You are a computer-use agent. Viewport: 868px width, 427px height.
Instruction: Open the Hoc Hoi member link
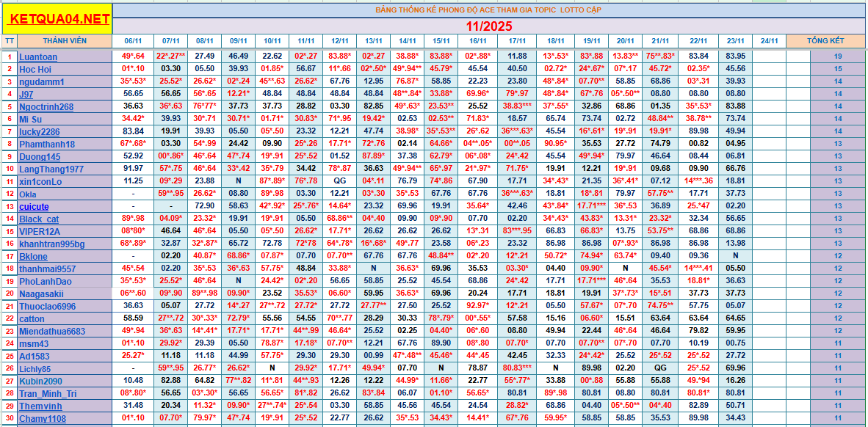tap(35, 69)
